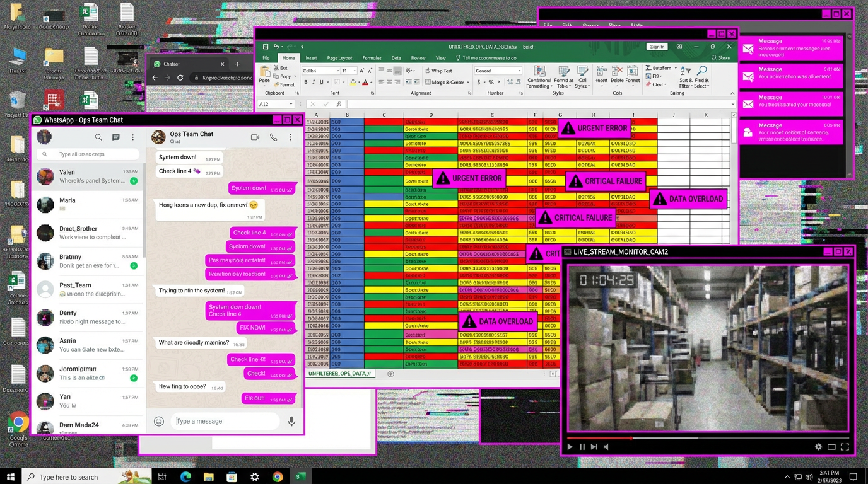Image resolution: width=868 pixels, height=484 pixels.
Task: Toggle Bold formatting in the Font group
Action: [x=306, y=82]
